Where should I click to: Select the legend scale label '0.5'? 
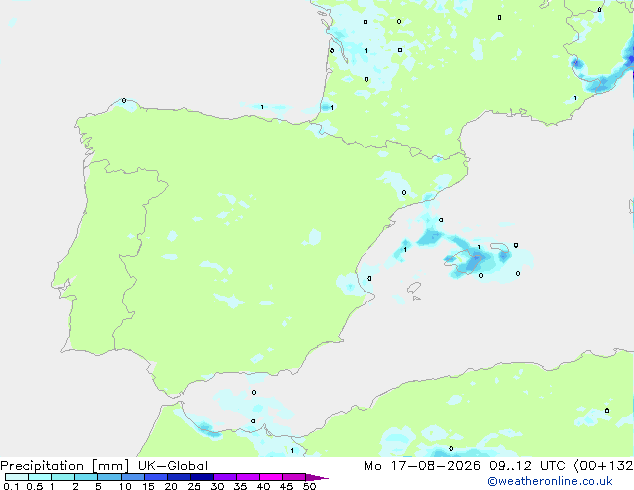pos(35,486)
